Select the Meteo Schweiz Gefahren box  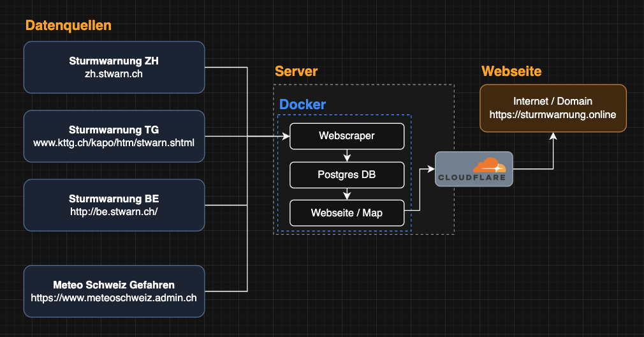click(x=114, y=292)
